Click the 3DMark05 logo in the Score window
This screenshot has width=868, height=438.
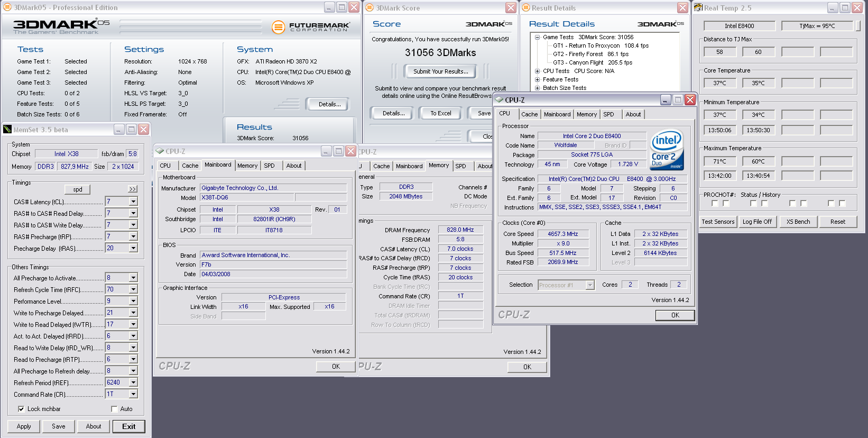coord(489,24)
